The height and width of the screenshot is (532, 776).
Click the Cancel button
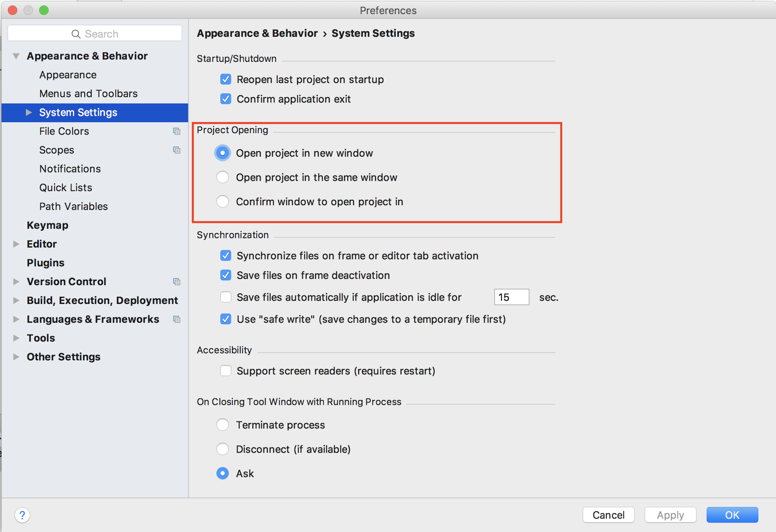tap(608, 515)
